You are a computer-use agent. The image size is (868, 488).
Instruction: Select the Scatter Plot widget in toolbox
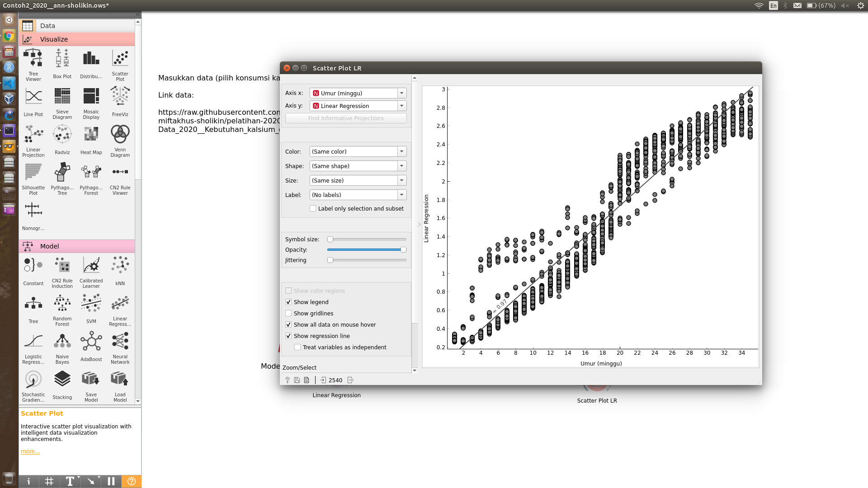pyautogui.click(x=120, y=65)
